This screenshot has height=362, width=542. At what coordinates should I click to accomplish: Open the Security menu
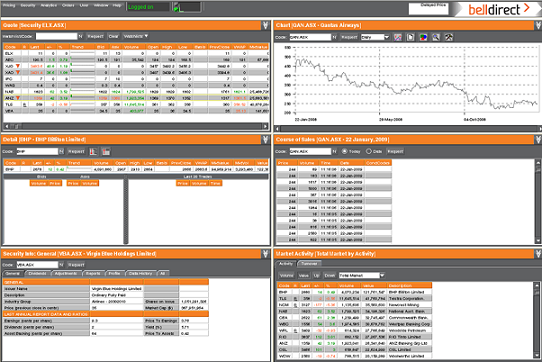pyautogui.click(x=28, y=6)
